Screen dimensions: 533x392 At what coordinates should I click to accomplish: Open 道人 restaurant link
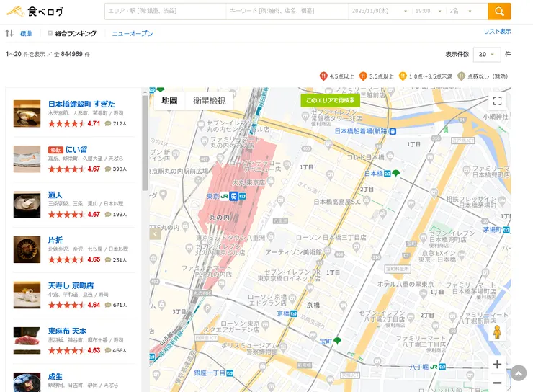point(55,195)
